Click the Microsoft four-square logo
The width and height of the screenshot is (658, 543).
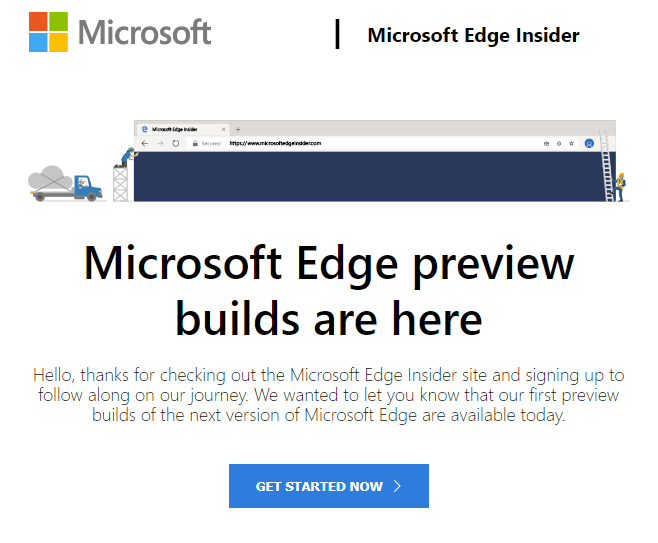tap(48, 32)
